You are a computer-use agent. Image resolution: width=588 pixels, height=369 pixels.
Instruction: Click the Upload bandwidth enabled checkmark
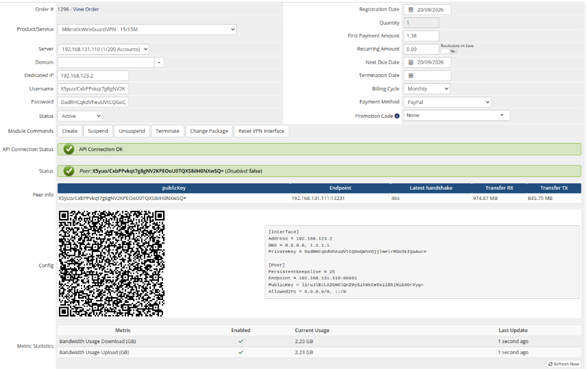[x=241, y=352]
